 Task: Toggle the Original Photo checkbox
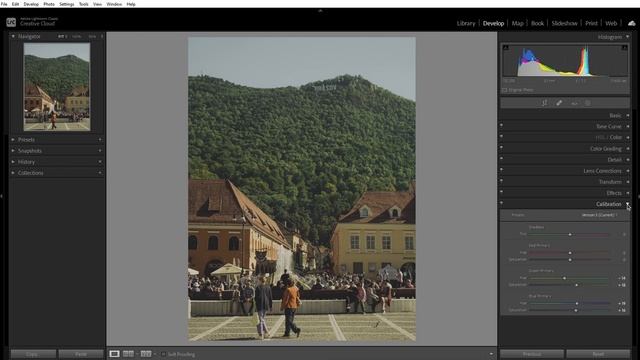[x=504, y=90]
